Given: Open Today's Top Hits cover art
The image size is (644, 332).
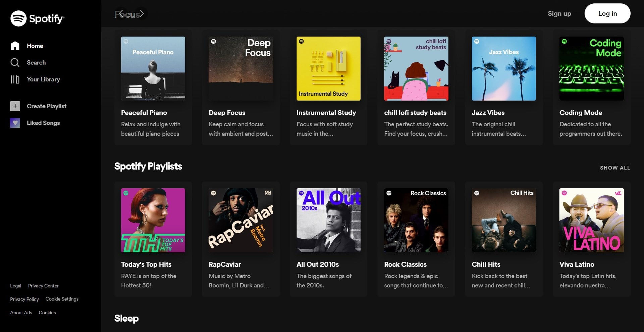Looking at the screenshot, I should (x=153, y=220).
